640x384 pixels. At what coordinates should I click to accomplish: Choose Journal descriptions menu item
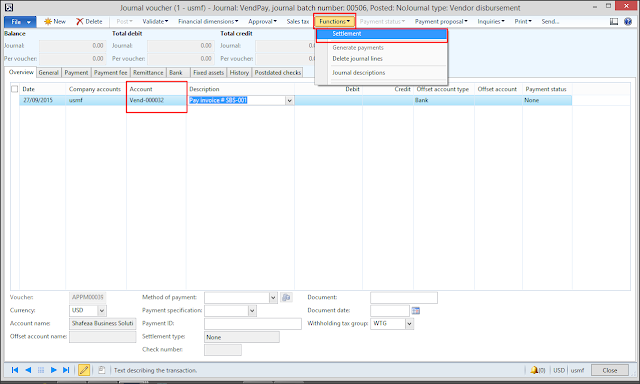tap(358, 73)
